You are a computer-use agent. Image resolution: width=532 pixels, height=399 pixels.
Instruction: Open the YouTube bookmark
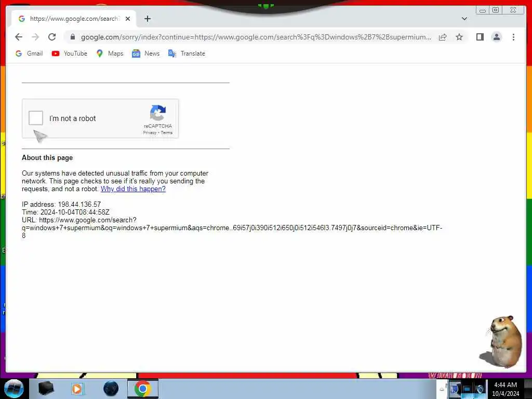pyautogui.click(x=70, y=54)
